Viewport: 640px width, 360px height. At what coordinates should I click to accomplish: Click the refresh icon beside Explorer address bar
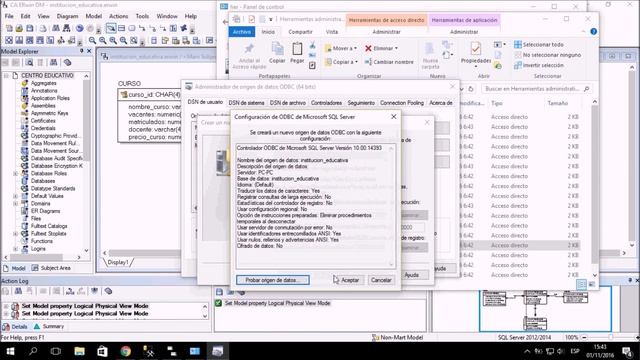pos(471,89)
